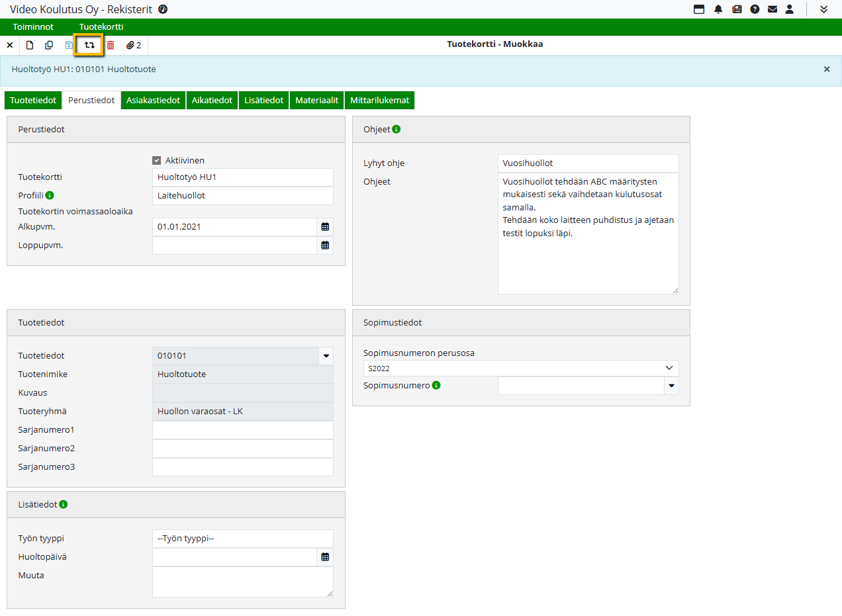This screenshot has height=616, width=842.
Task: Open the Toiminnot menu
Action: [33, 27]
